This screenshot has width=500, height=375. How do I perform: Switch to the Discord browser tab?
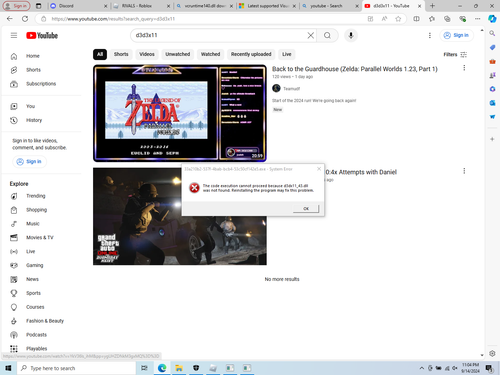77,6
